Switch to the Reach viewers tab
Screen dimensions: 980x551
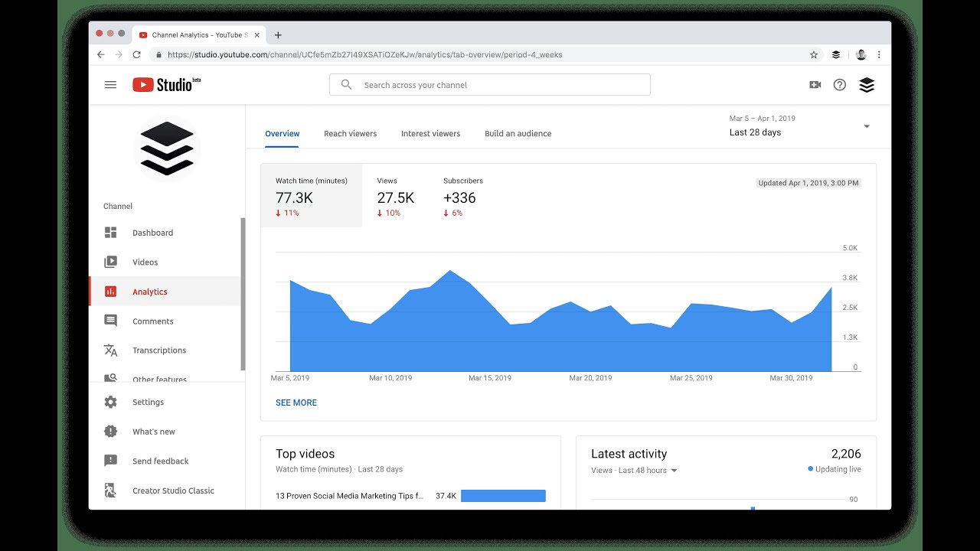coord(351,134)
